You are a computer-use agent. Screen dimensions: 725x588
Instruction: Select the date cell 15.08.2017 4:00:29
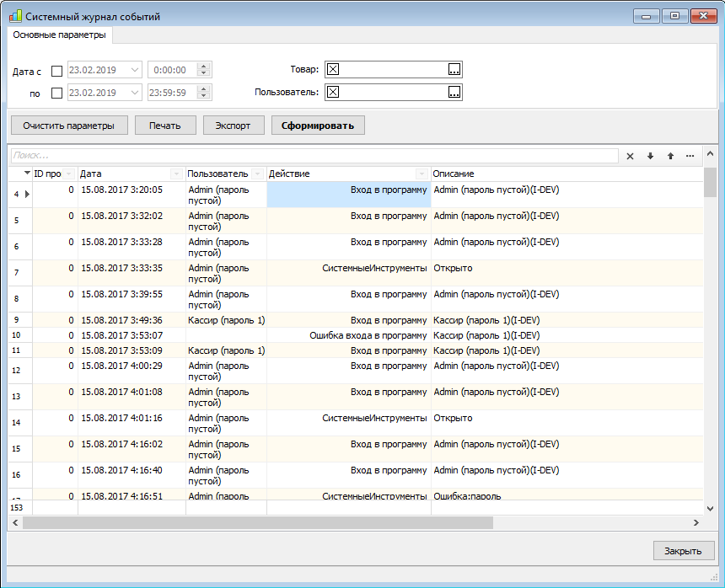coord(132,371)
